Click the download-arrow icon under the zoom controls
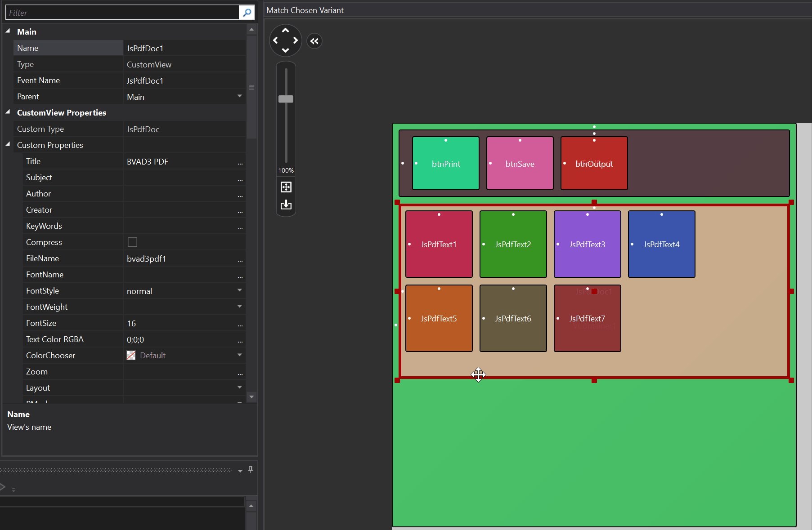Screen dimensions: 812x530 (x=286, y=205)
